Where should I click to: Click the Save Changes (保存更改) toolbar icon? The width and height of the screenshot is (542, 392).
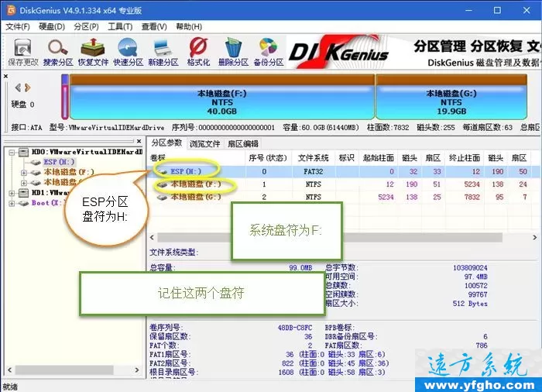[22, 52]
